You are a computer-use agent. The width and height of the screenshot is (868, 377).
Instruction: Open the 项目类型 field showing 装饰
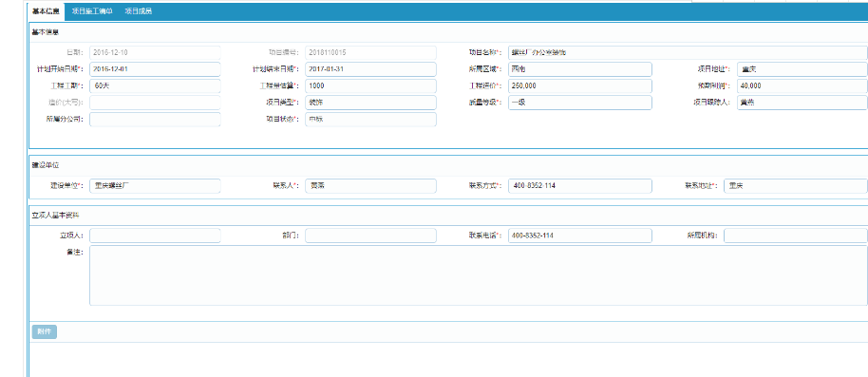tap(370, 103)
